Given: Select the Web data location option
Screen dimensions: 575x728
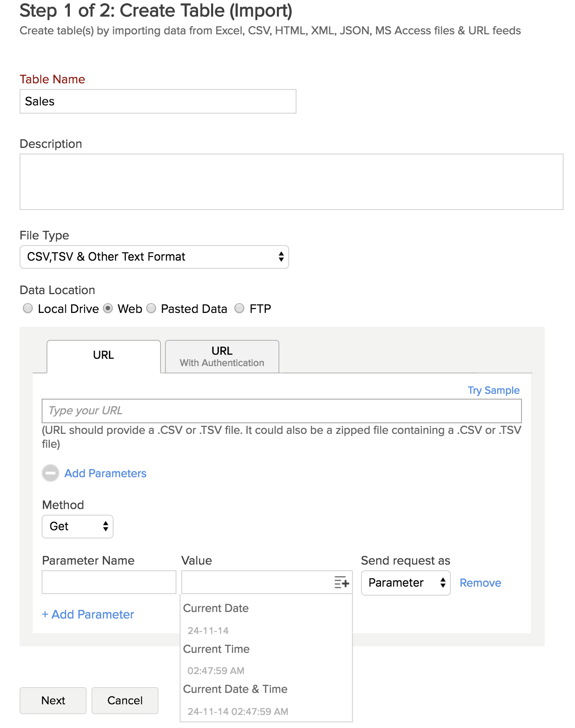Looking at the screenshot, I should (108, 308).
